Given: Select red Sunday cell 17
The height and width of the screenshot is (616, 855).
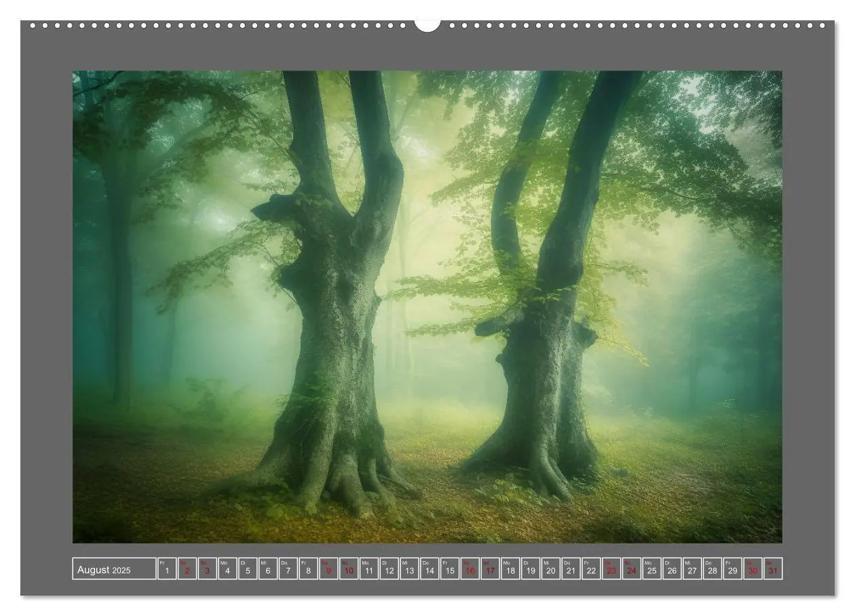Looking at the screenshot, I should click(490, 569).
